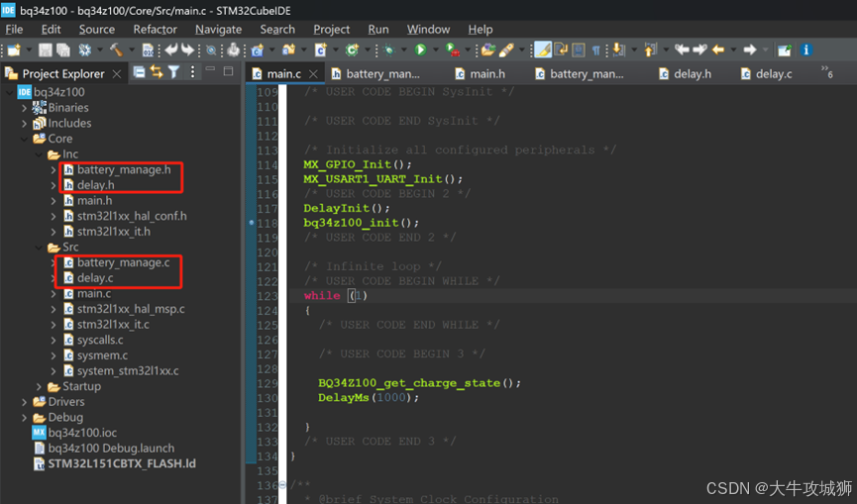Collapse all in Project Explorer
This screenshot has height=504, width=857.
[x=140, y=71]
